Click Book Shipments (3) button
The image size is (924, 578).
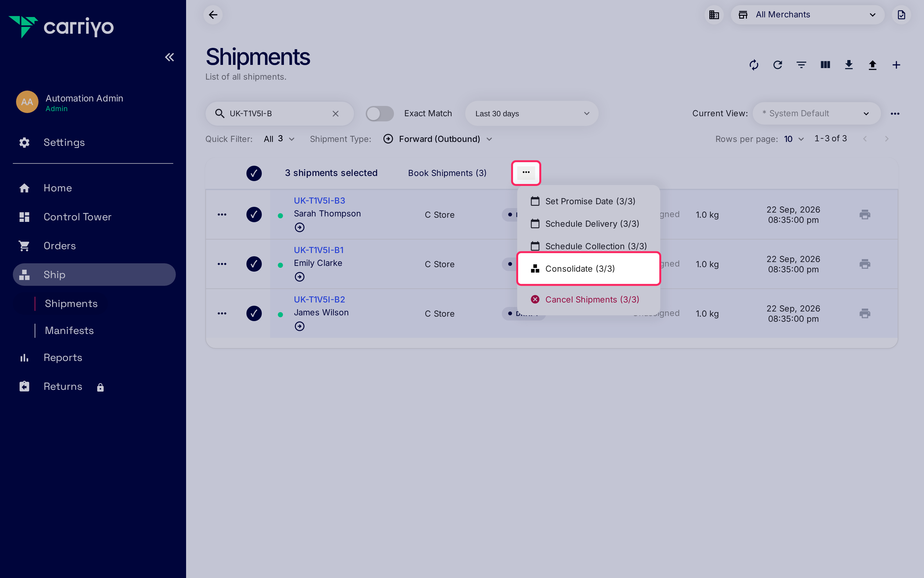click(447, 173)
